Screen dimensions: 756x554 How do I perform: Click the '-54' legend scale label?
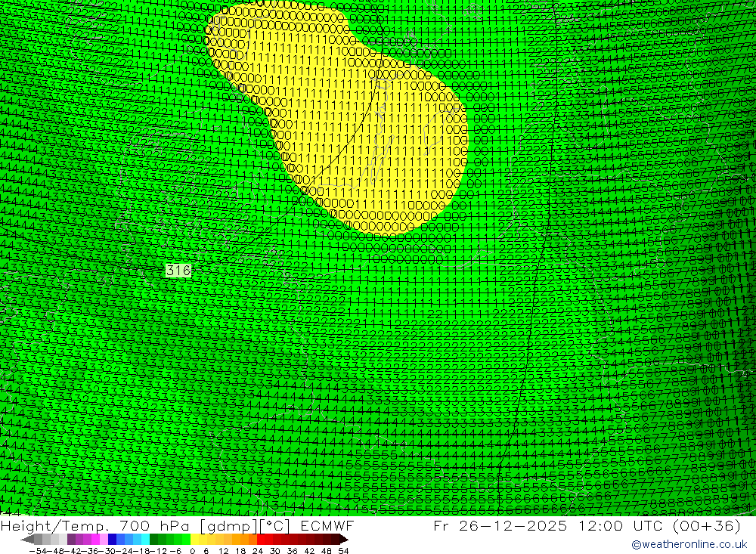point(38,551)
